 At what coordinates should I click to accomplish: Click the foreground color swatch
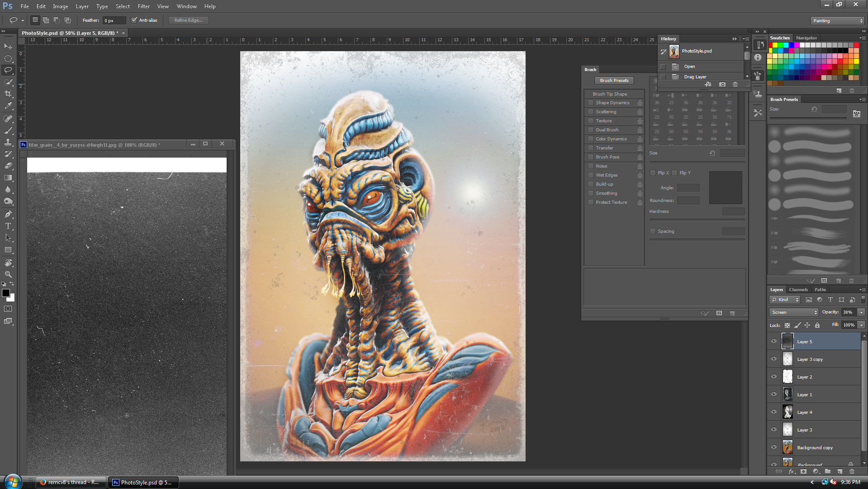(x=6, y=293)
